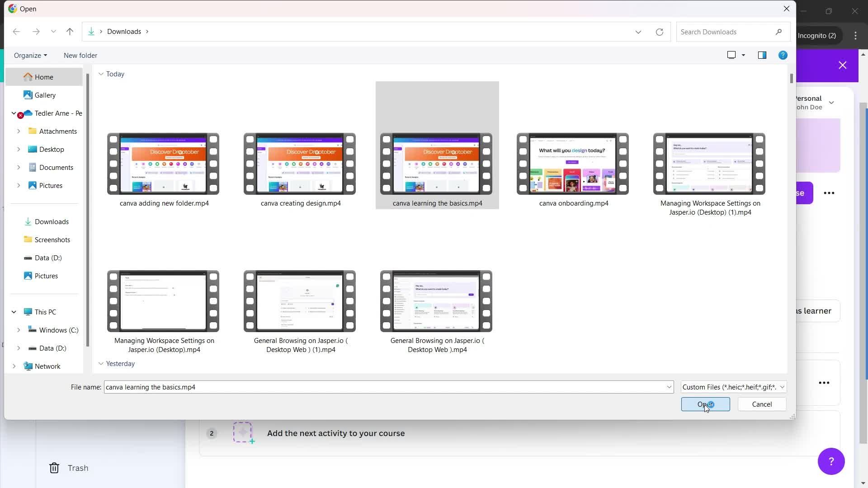The height and width of the screenshot is (488, 868).
Task: Expand the Network node
Action: tap(14, 366)
